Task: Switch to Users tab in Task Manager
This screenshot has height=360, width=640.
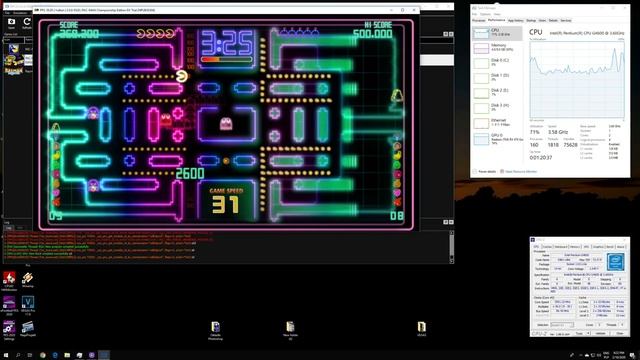Action: point(542,20)
